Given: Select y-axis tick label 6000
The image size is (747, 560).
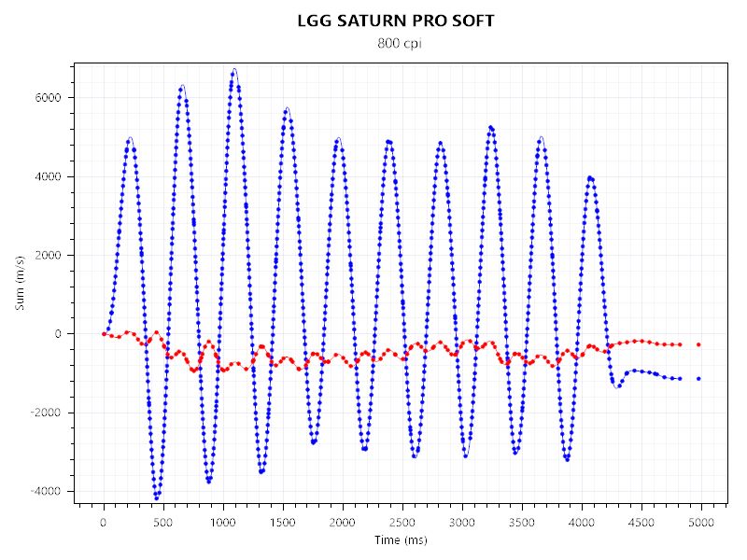Looking at the screenshot, I should [49, 98].
